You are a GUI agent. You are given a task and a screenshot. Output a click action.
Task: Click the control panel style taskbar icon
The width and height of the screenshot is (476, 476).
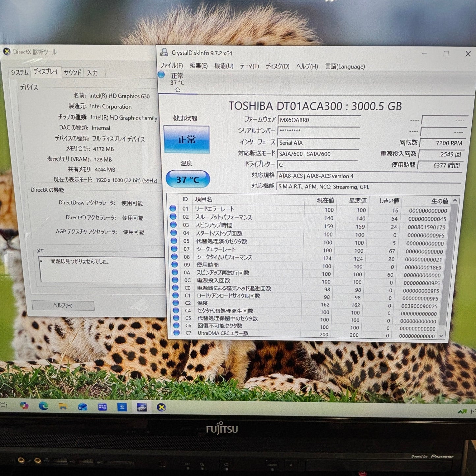[x=102, y=407]
